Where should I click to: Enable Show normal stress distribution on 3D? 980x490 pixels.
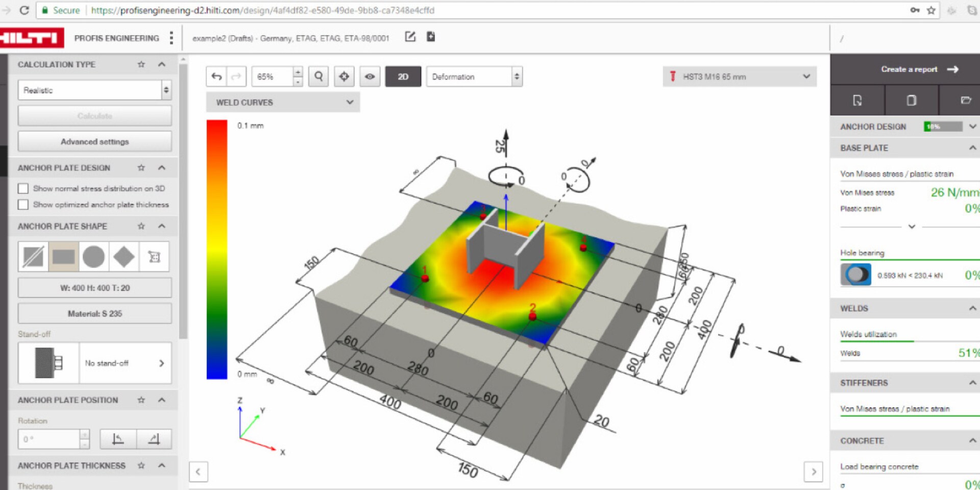point(23,188)
